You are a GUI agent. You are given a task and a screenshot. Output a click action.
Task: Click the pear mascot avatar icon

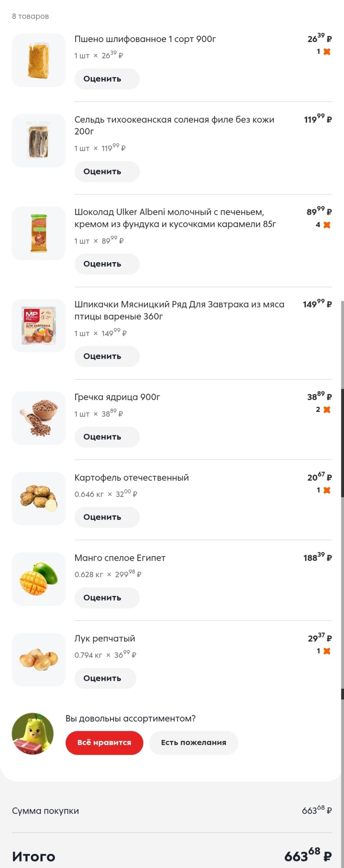tap(33, 733)
